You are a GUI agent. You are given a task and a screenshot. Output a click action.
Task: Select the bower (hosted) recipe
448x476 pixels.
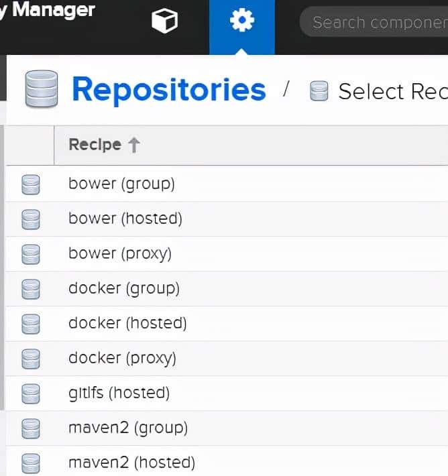[x=125, y=219]
